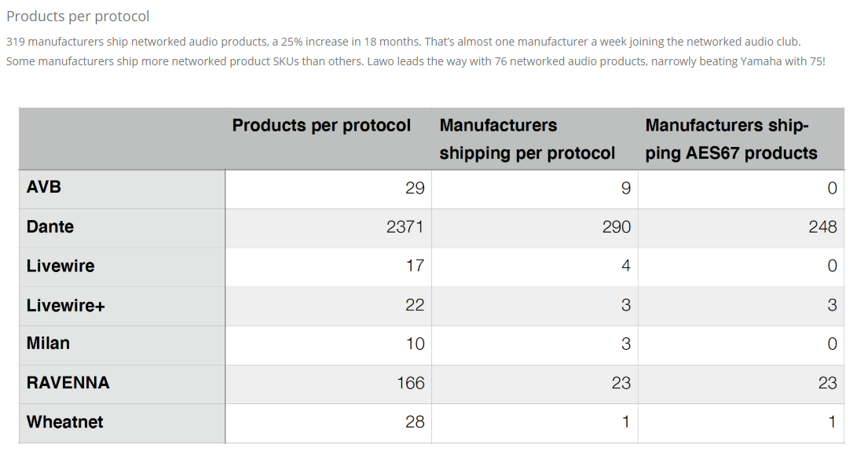Select the RAVENNA products cell showing 166
This screenshot has width=868, height=467.
[x=328, y=384]
